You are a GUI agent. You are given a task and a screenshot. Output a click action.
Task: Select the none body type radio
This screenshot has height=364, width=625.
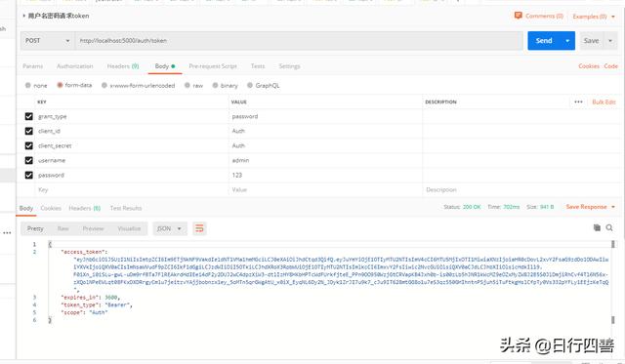[28, 85]
